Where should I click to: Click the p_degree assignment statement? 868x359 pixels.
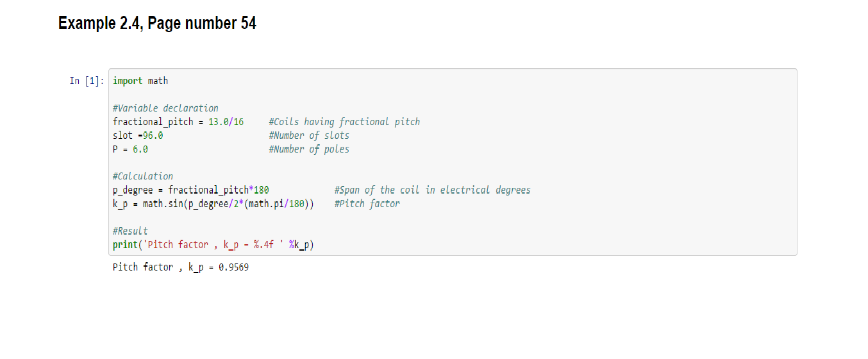click(190, 190)
